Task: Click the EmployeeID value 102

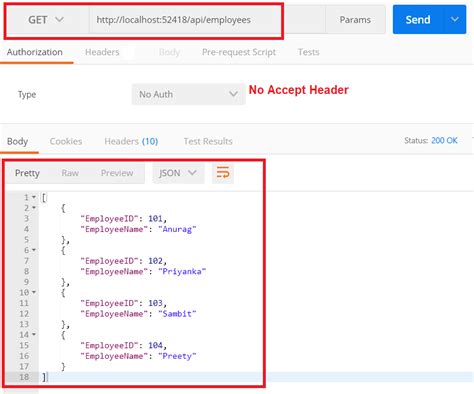Action: coord(155,261)
